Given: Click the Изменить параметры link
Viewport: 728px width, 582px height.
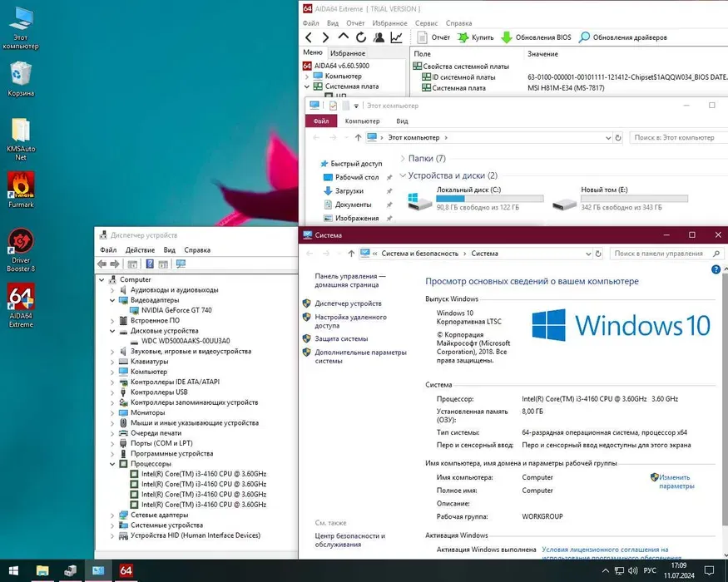Looking at the screenshot, I should coord(675,481).
